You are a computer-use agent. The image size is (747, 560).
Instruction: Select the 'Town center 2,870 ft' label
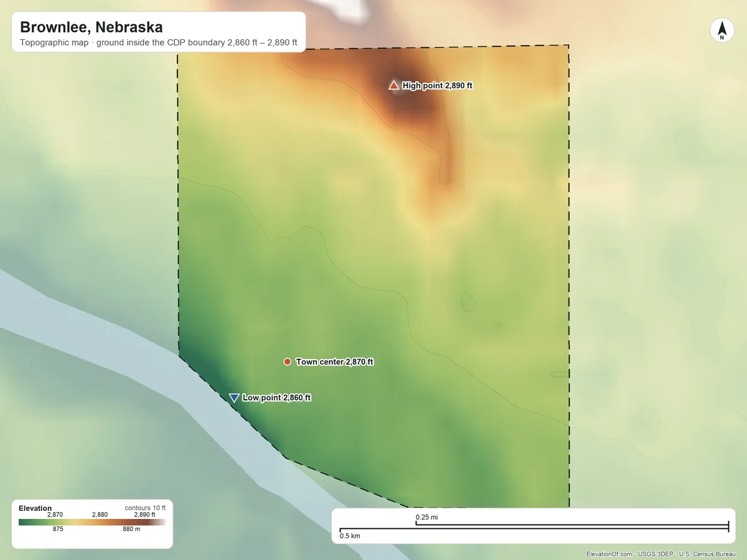(x=334, y=362)
